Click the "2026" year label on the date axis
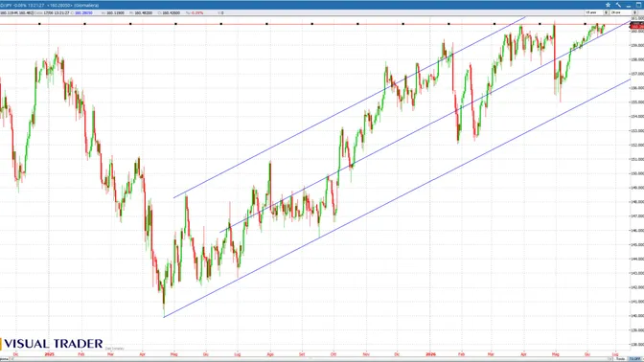644x362 pixels. point(430,353)
